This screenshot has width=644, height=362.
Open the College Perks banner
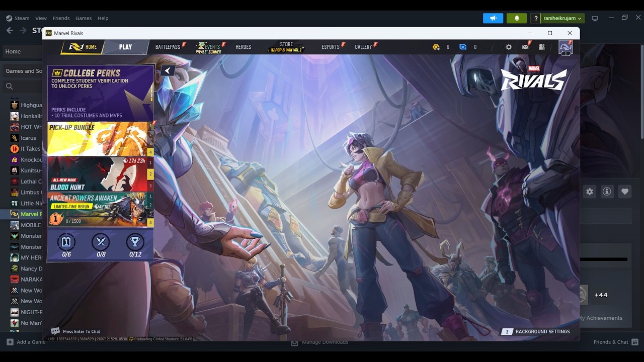pos(101,93)
